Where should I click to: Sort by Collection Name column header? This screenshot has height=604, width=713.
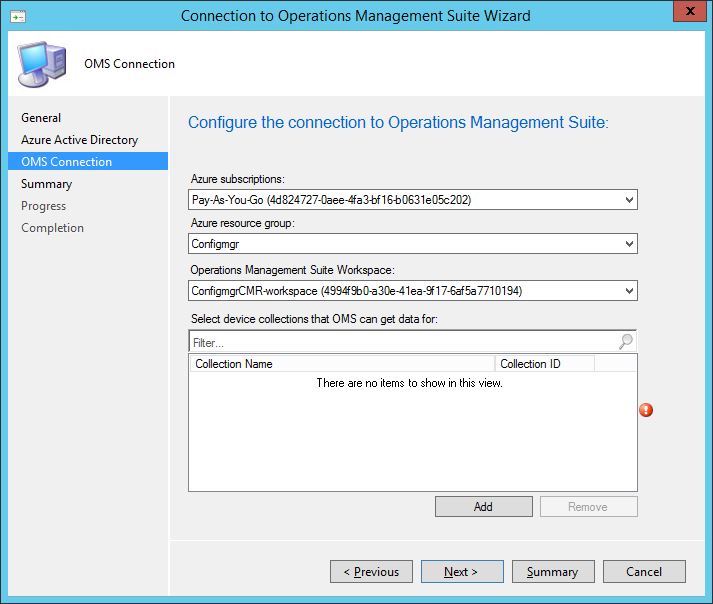342,364
